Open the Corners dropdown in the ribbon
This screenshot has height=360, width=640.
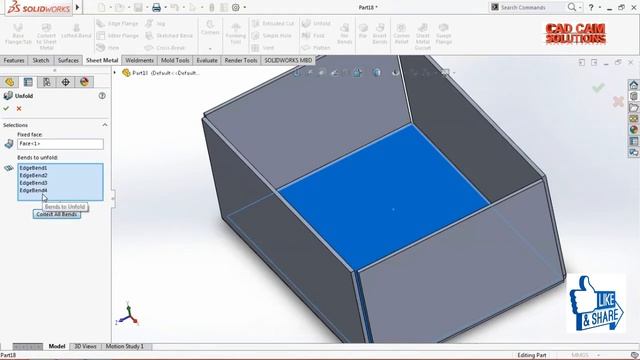tap(210, 49)
